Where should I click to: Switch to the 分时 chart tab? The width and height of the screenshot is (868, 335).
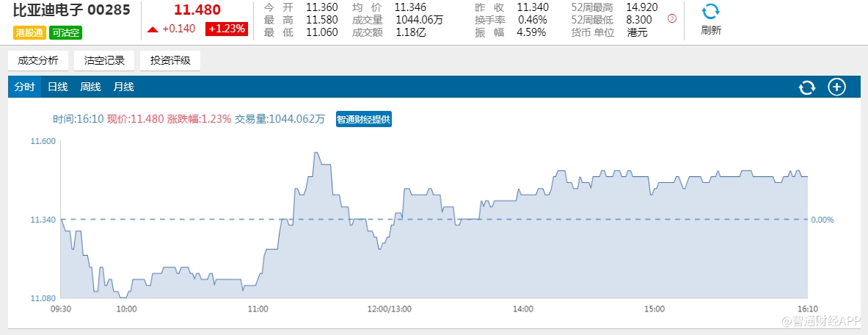24,87
